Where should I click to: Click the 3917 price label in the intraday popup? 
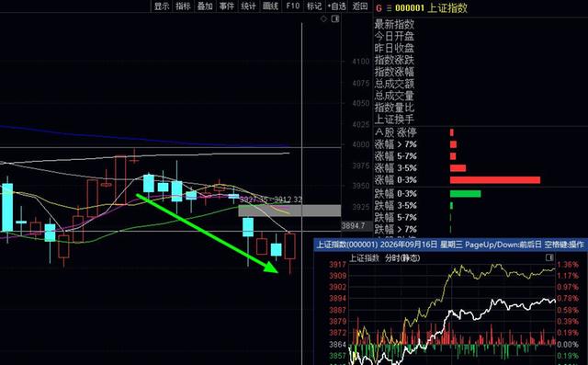(x=337, y=265)
